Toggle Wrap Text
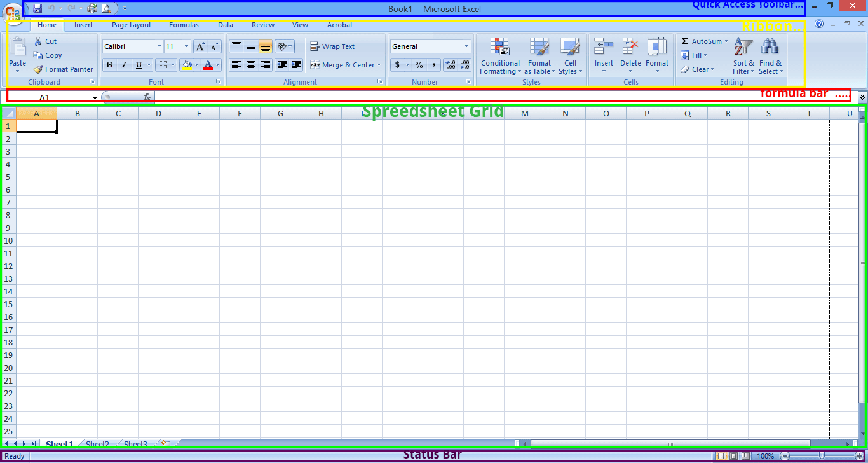The height and width of the screenshot is (463, 868). [x=332, y=46]
